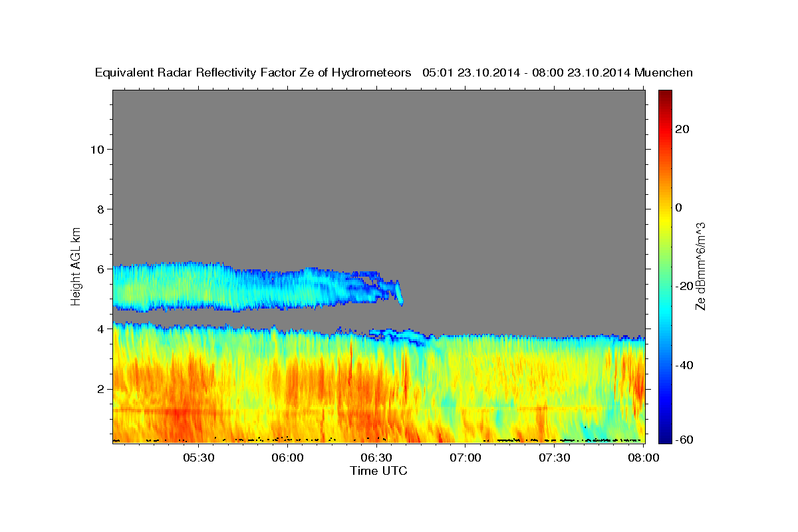This screenshot has height=532, width=798.
Task: Click the dark red top of the colorbar
Action: point(665,94)
